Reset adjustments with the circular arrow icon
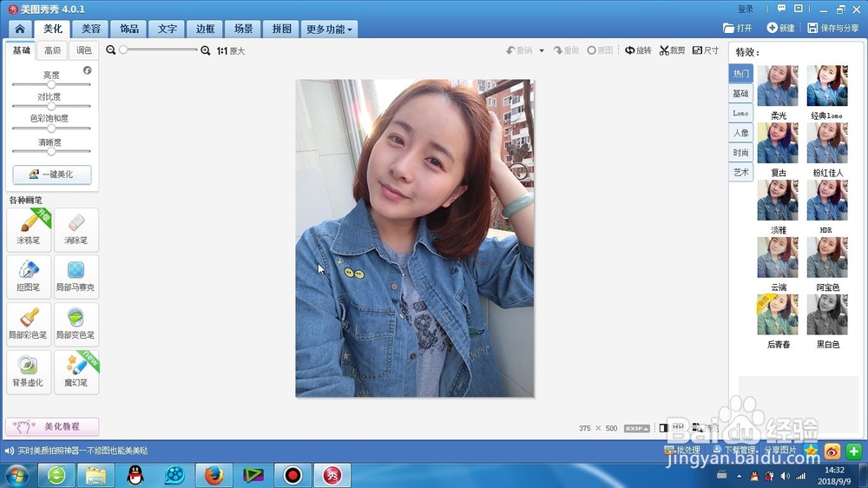Screen dimensions: 868x488 88,70
